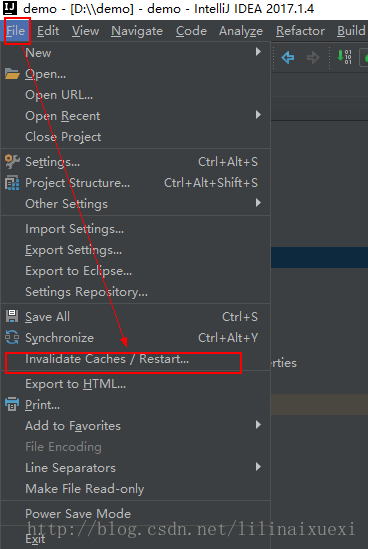368x549 pixels.
Task: Click the Print printer icon
Action: (12, 405)
